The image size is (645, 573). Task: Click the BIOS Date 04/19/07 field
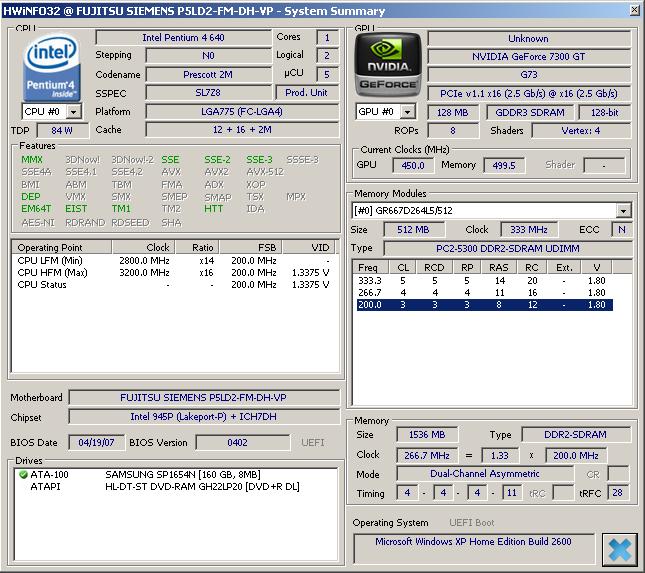point(96,442)
